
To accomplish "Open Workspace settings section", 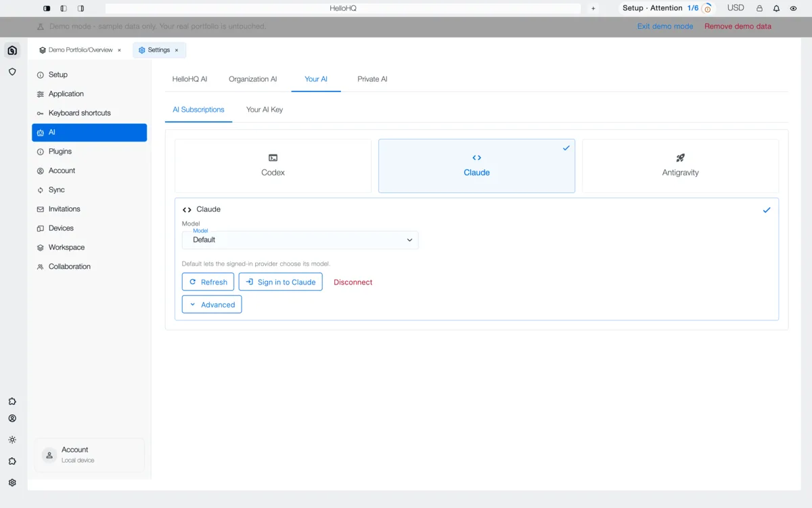I will coord(89,247).
